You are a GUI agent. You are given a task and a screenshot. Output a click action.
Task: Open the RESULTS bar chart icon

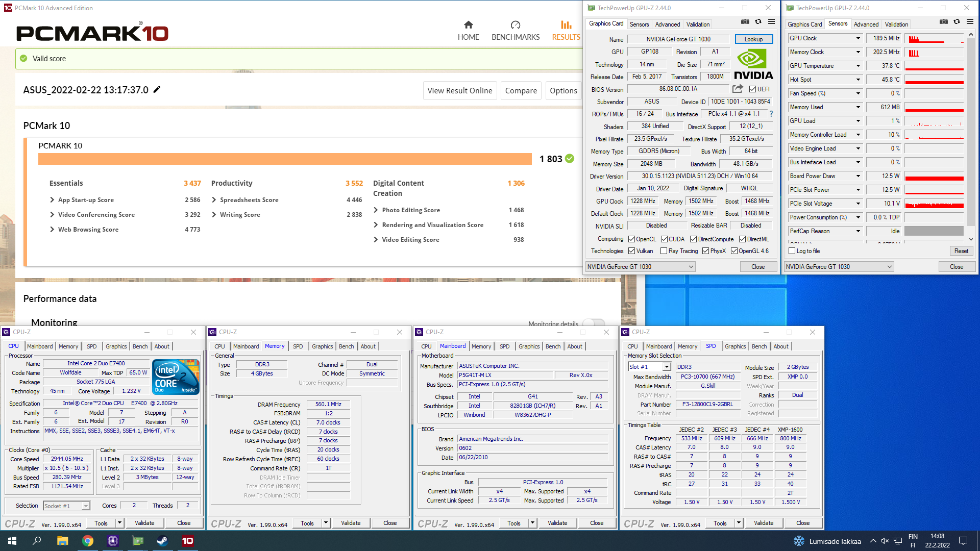click(x=566, y=24)
